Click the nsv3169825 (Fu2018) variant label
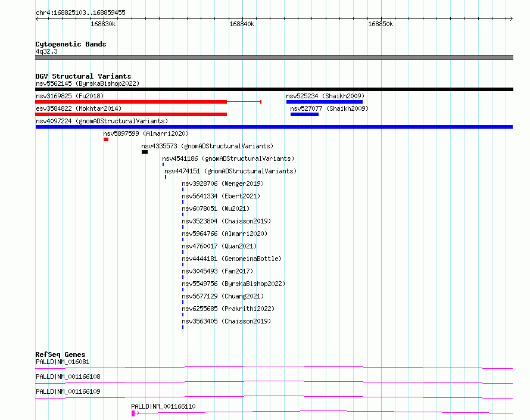The image size is (530, 420). pyautogui.click(x=70, y=96)
